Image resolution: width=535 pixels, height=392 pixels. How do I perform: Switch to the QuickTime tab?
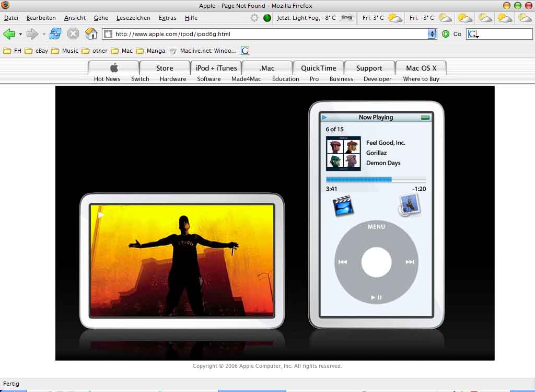point(319,68)
